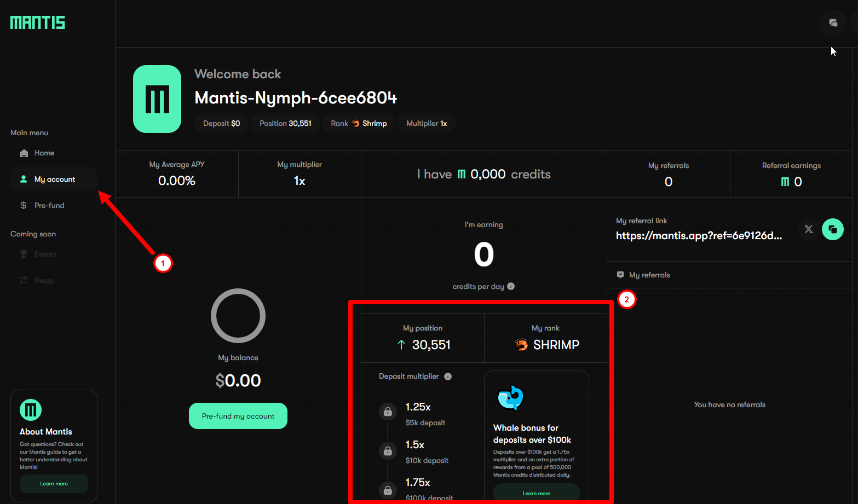Viewport: 858px width, 504px height.
Task: Click the My Average APY 0.00% value
Action: tap(177, 181)
